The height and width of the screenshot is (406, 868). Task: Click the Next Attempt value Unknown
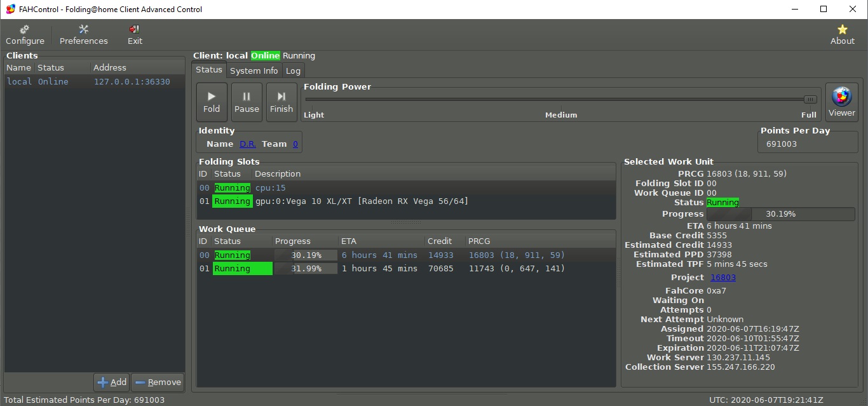click(725, 320)
